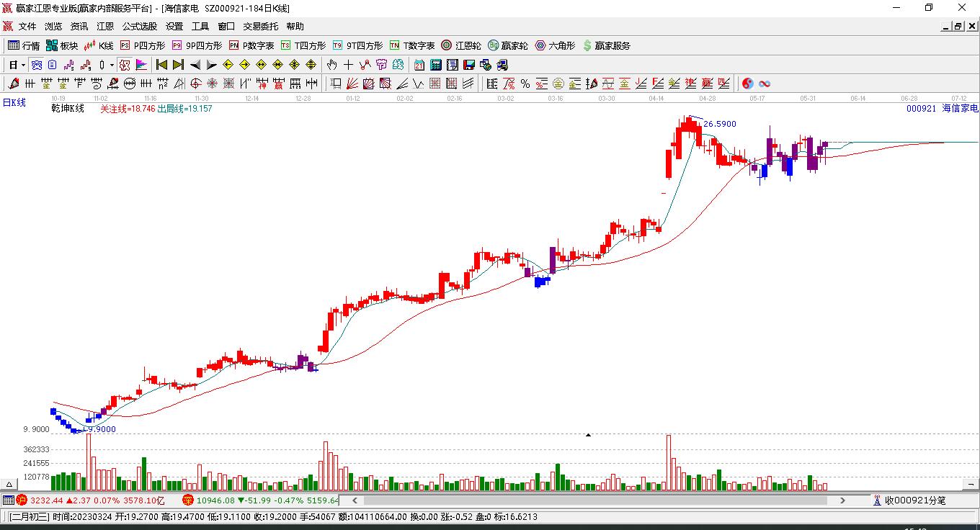Click the 日K线 chart label
980x530 pixels.
click(x=14, y=103)
